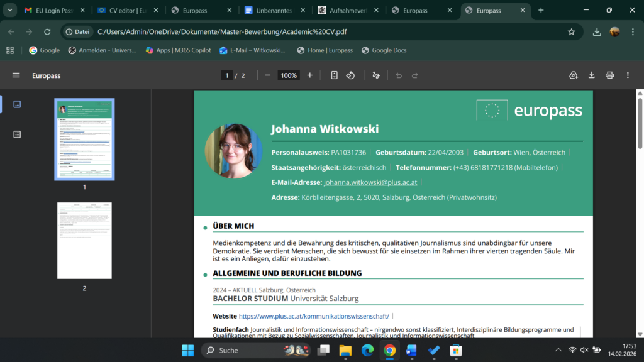Screen dimensions: 644x362
Task: Show hidden icons in system tray
Action: pos(558,350)
